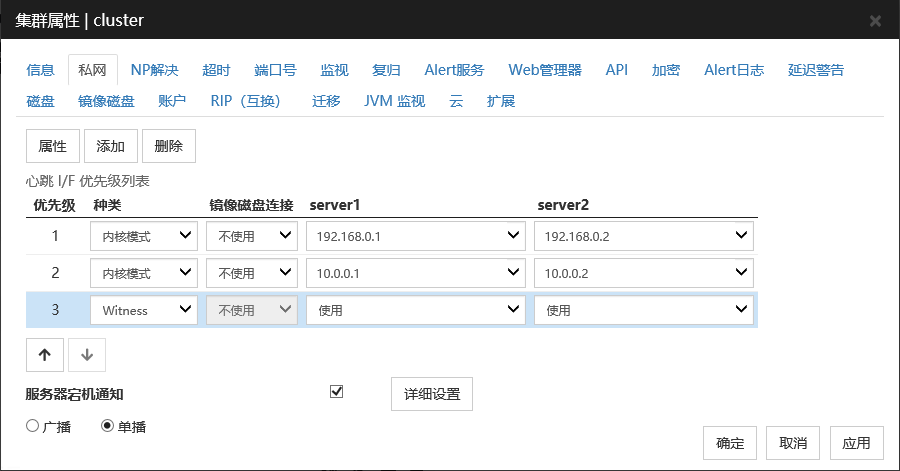
Task: Click the 应用 button
Action: point(857,443)
